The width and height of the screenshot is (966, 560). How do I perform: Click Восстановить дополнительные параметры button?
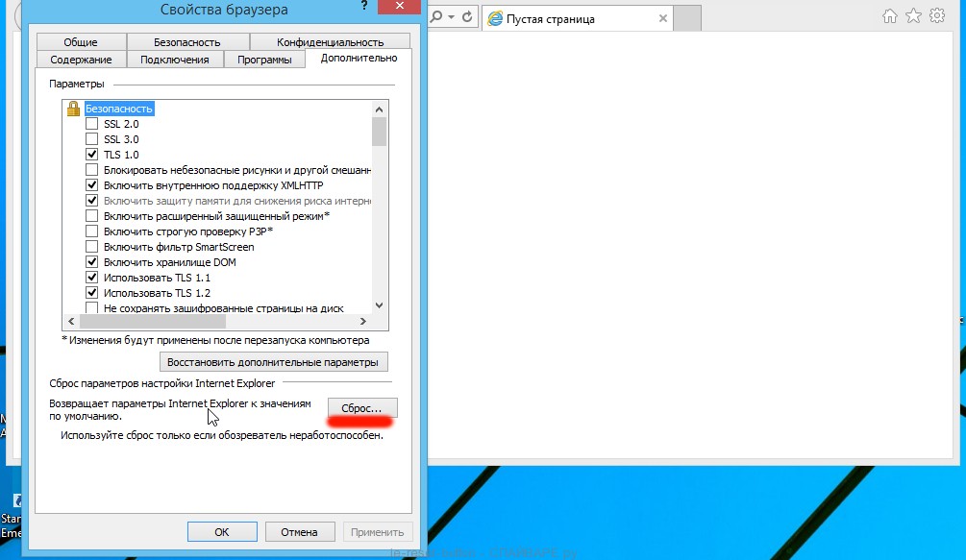(x=274, y=362)
